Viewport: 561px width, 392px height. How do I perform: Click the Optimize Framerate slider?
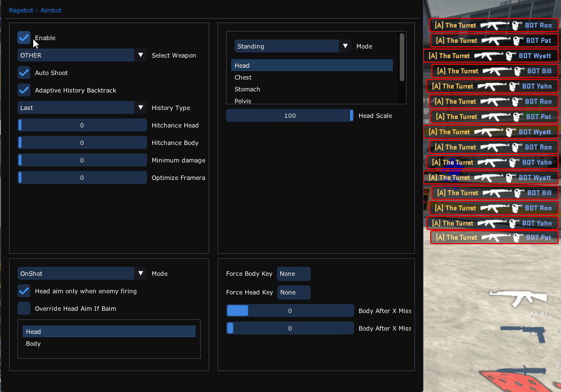[x=82, y=178]
